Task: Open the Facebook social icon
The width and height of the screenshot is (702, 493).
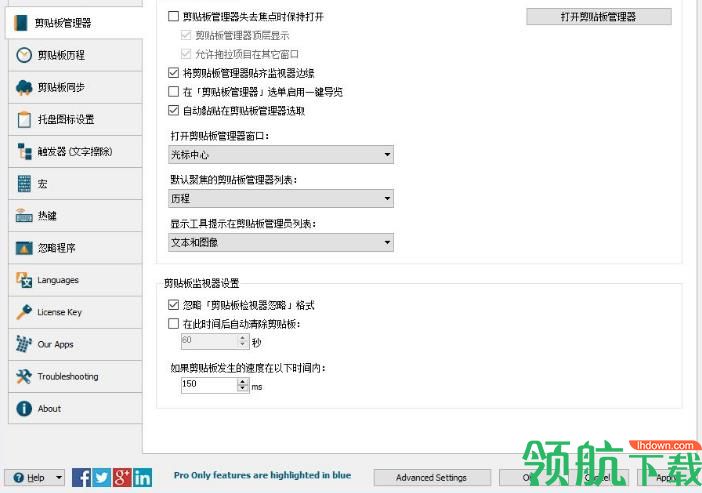Action: pyautogui.click(x=81, y=477)
